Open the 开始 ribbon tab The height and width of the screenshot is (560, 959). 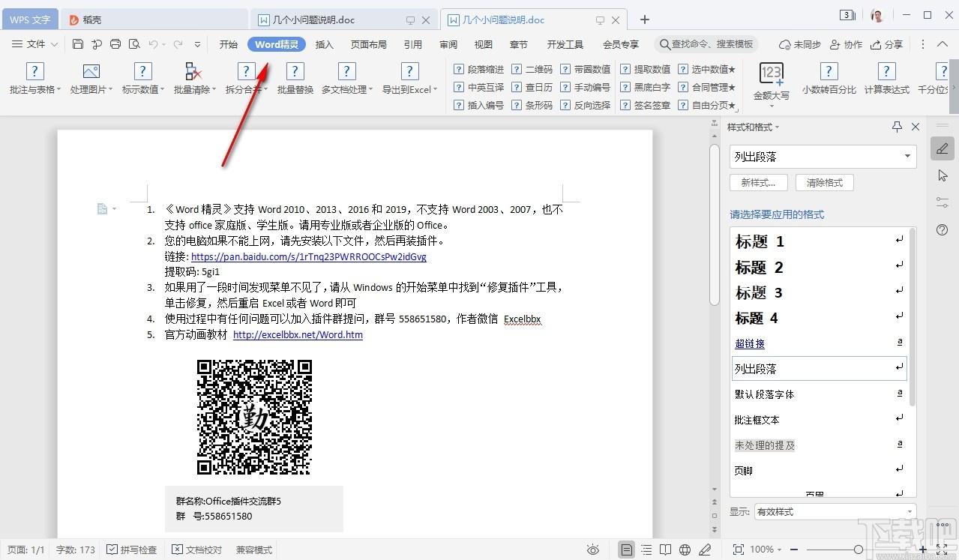click(229, 44)
